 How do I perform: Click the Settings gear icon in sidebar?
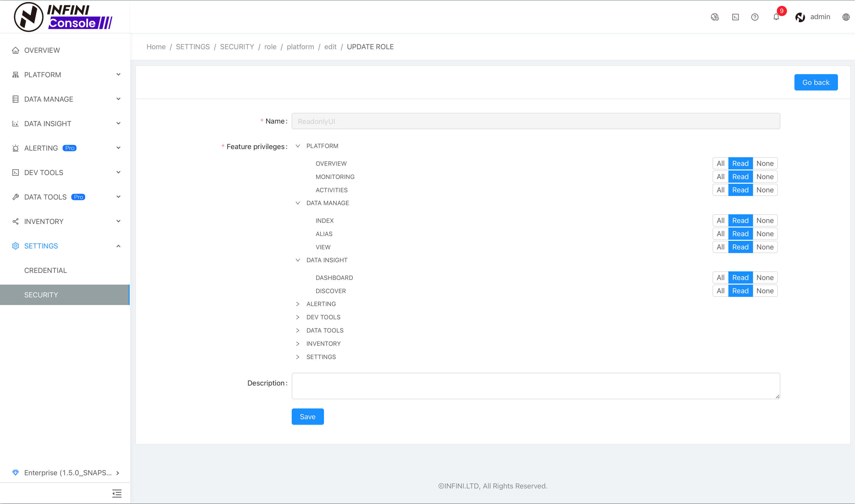click(16, 246)
